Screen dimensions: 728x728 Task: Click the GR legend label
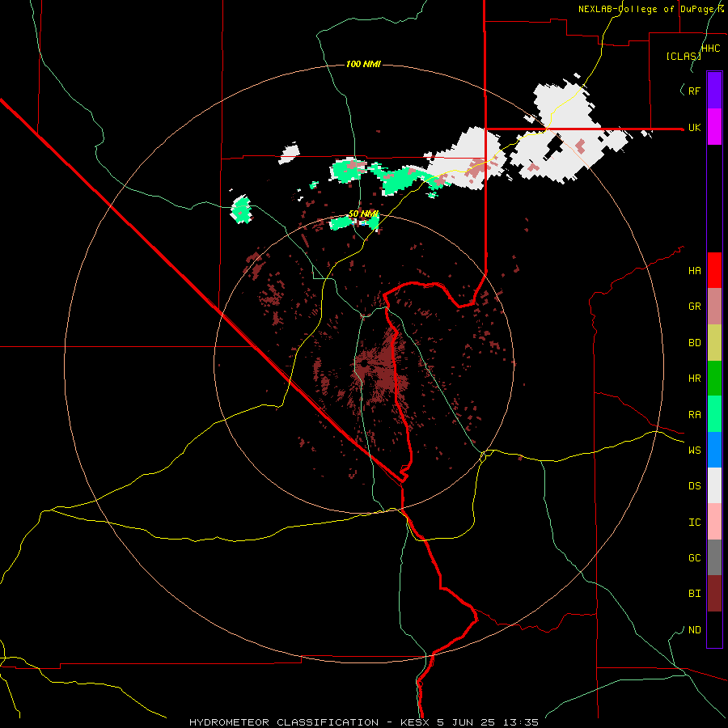[694, 307]
